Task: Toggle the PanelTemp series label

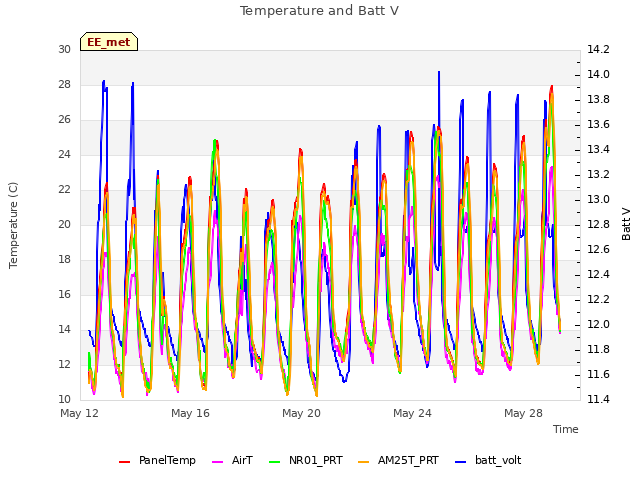Action: point(167,460)
